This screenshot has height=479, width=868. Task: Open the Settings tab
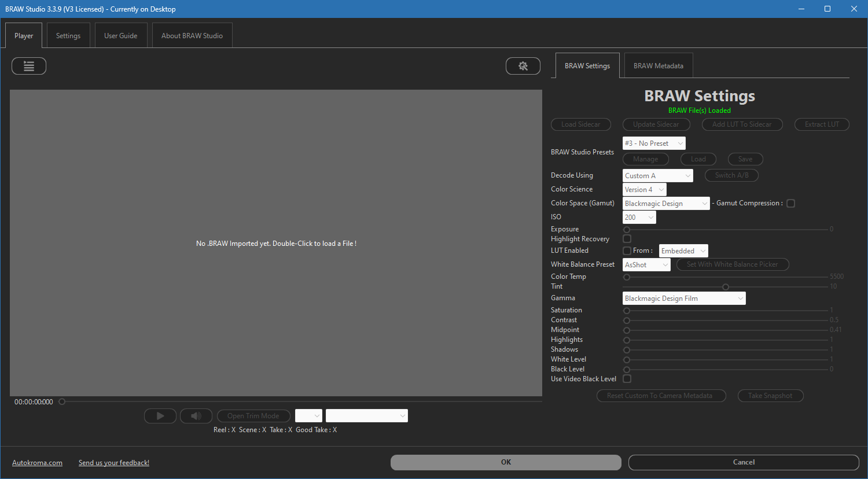click(68, 35)
